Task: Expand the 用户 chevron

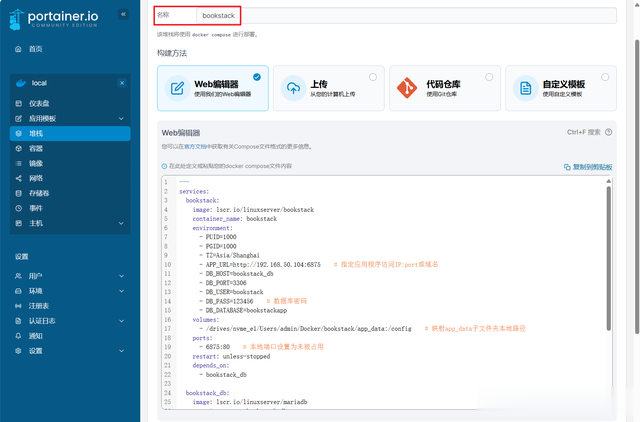Action: coord(121,276)
